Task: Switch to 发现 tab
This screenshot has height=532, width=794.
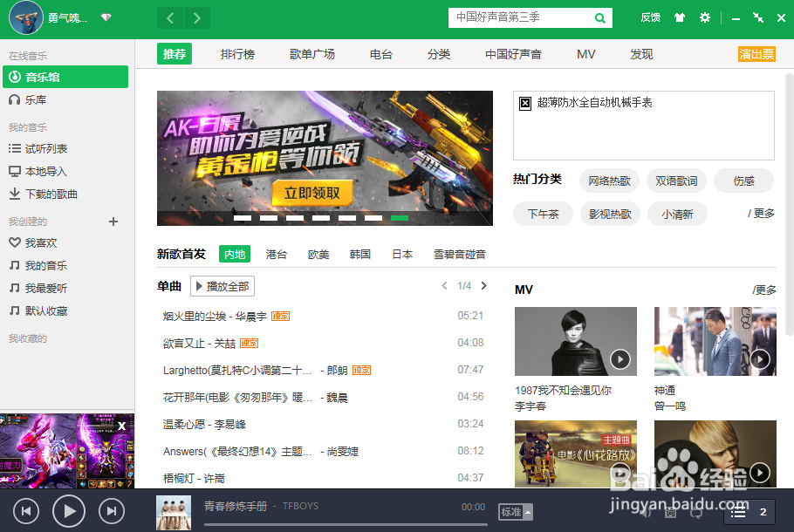Action: pyautogui.click(x=641, y=54)
